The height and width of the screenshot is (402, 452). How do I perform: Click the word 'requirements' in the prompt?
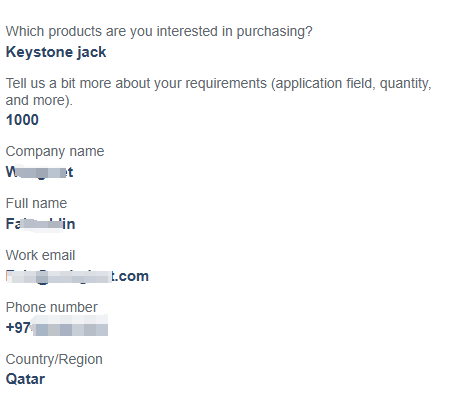[226, 83]
